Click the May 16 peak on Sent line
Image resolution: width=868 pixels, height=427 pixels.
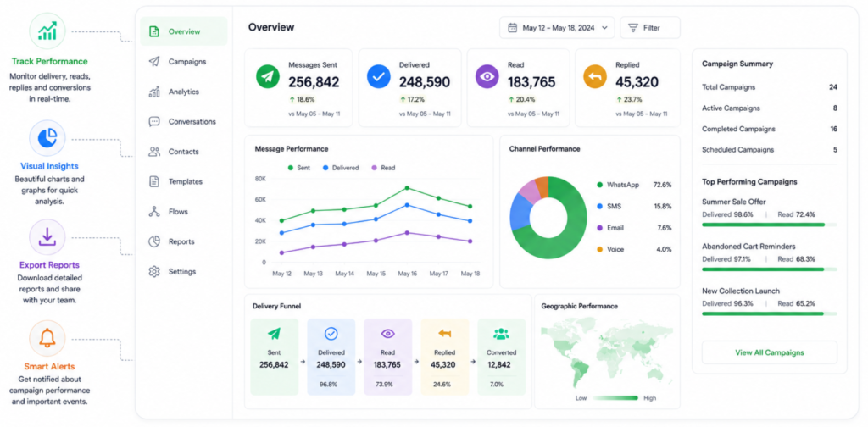pos(407,188)
